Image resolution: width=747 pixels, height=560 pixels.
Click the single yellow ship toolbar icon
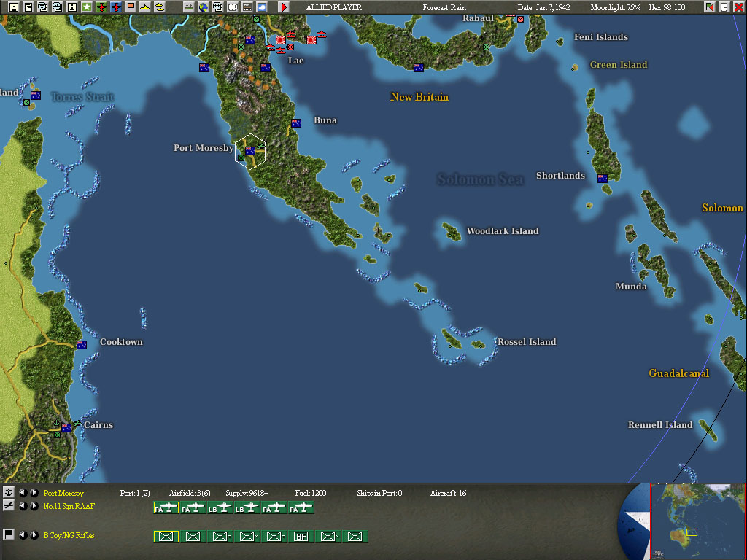(x=145, y=7)
